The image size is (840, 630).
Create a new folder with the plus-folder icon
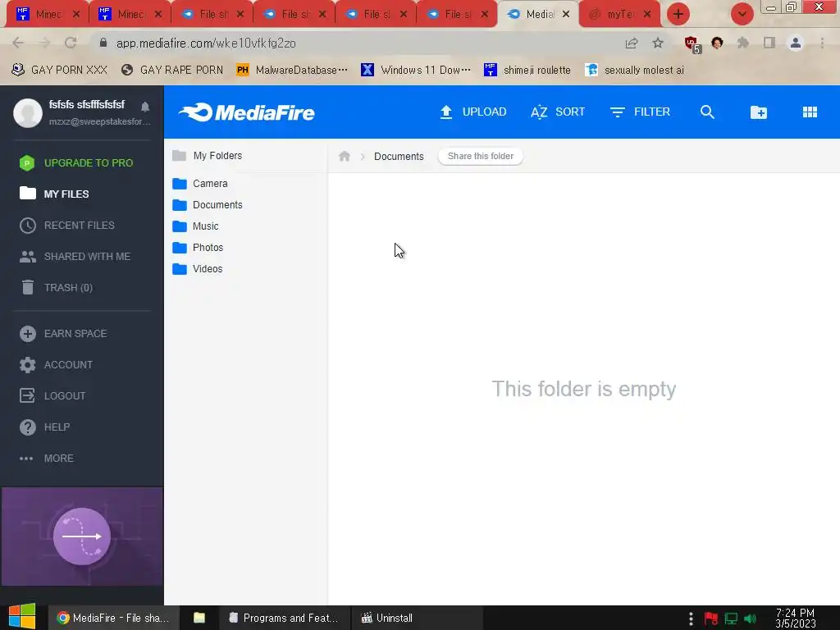(x=758, y=112)
